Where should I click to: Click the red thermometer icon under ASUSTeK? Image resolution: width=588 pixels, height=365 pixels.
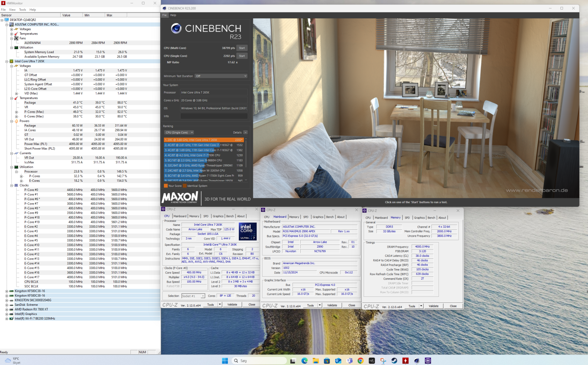pyautogui.click(x=16, y=34)
